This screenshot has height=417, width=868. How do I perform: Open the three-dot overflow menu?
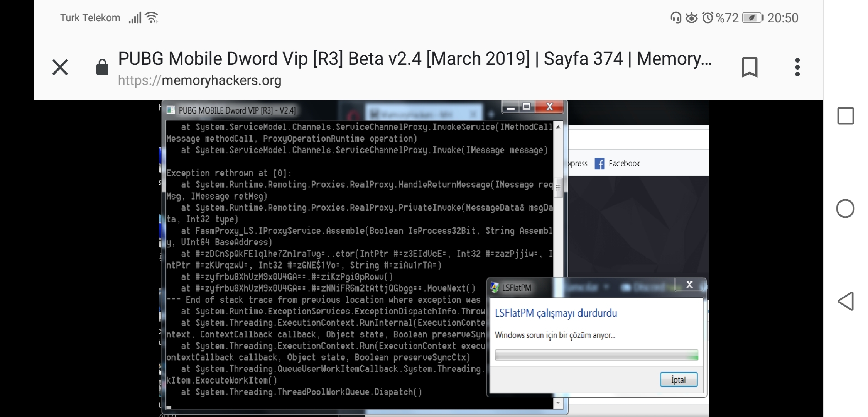coord(797,67)
